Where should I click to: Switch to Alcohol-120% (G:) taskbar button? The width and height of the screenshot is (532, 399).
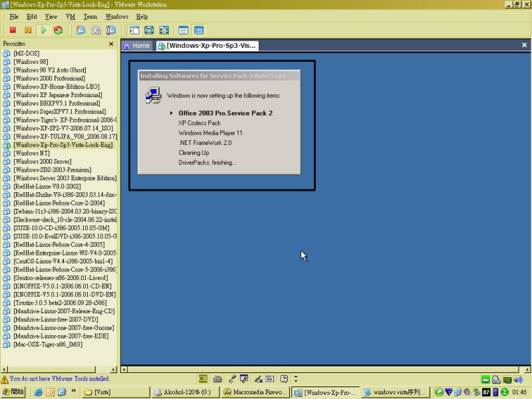point(185,392)
